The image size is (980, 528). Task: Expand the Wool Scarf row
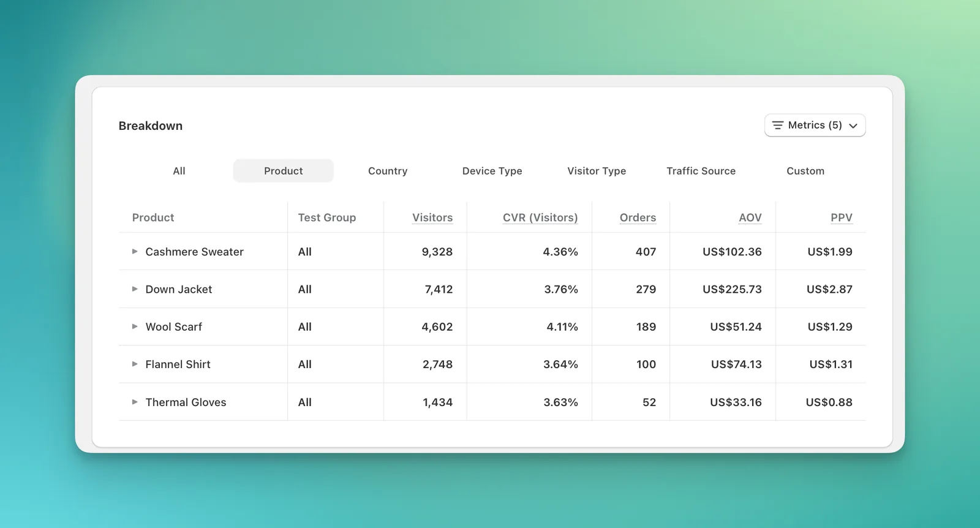click(135, 326)
